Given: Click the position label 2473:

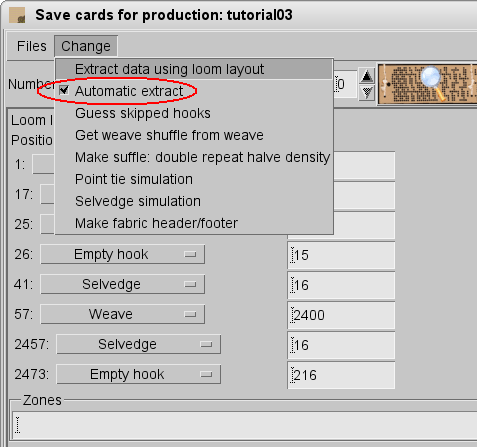Looking at the screenshot, I should (x=31, y=374).
